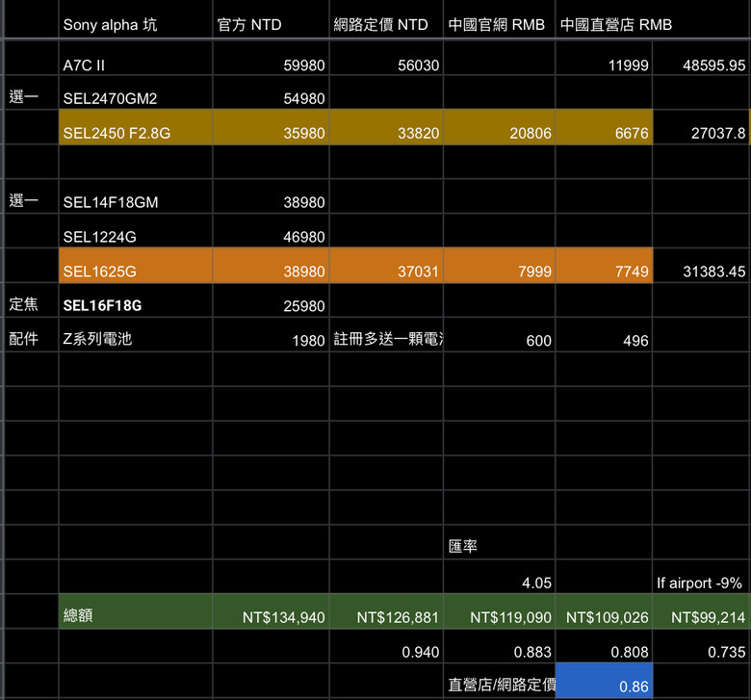Viewport: 751px width, 700px height.
Task: Click the bold 'SEL16F18G' cell
Action: coord(136,300)
